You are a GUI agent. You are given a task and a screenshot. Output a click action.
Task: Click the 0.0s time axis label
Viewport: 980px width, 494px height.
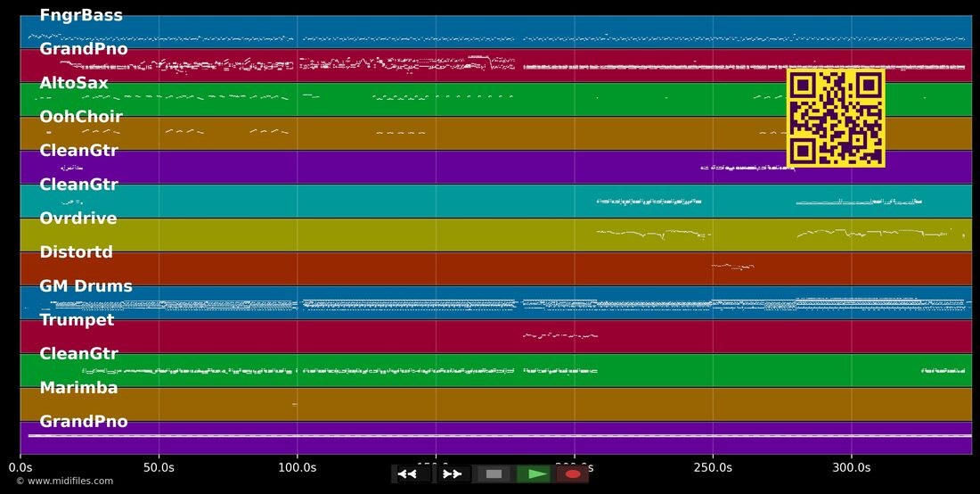click(x=20, y=467)
